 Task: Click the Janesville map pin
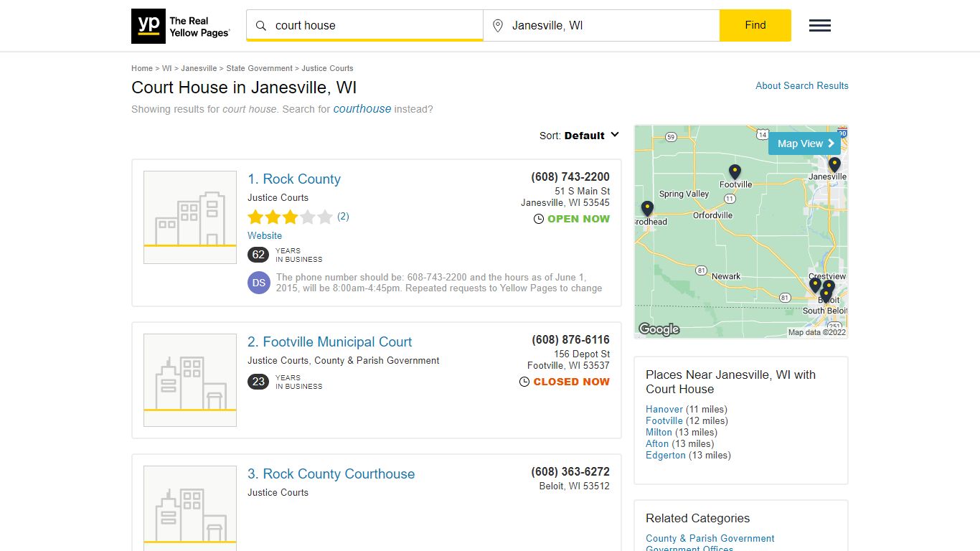tap(834, 165)
